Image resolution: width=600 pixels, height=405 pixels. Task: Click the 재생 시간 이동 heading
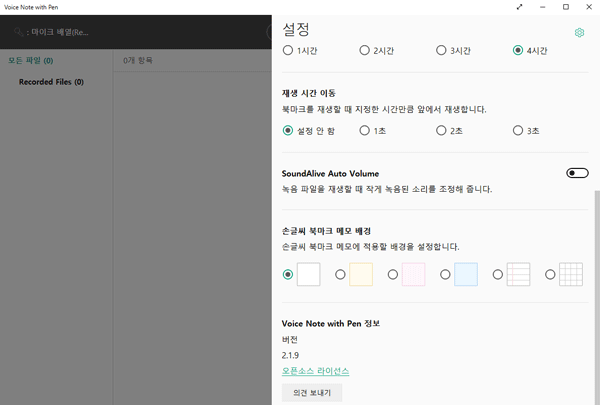point(308,93)
